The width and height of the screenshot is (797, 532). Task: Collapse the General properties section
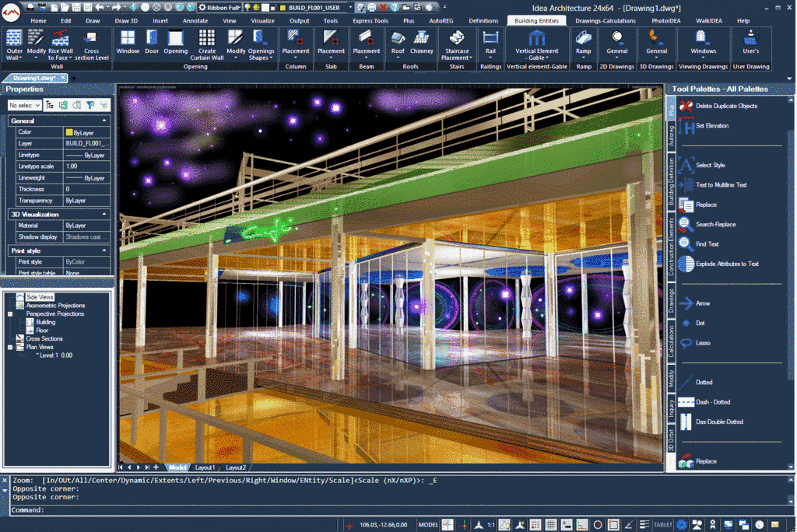click(x=104, y=121)
